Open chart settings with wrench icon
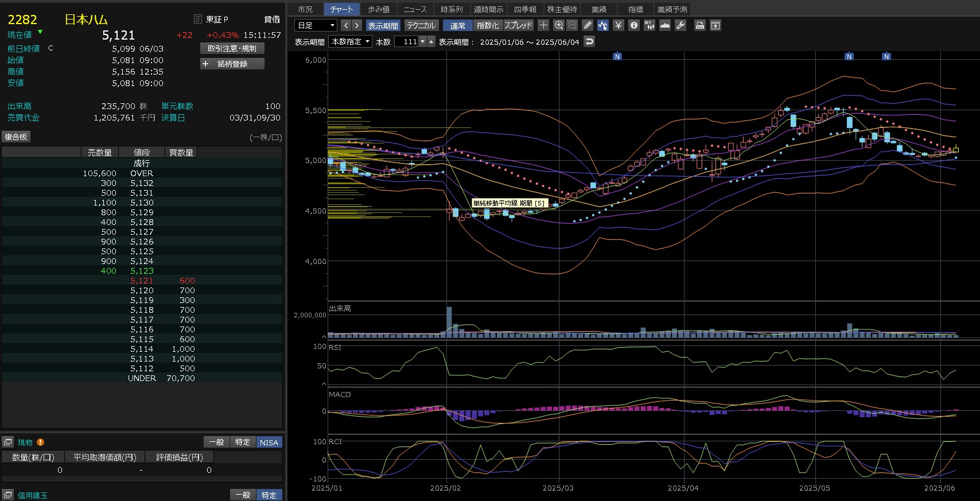980x501 pixels. [x=680, y=25]
